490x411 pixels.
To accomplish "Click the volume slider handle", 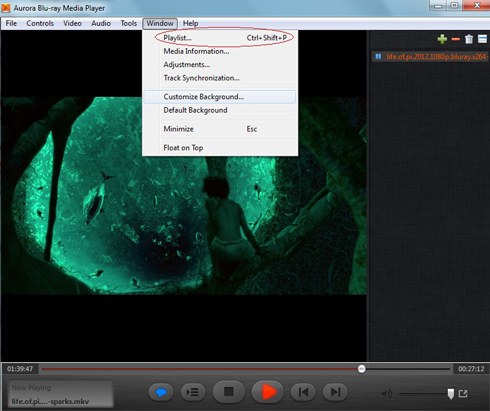I will pos(451,394).
